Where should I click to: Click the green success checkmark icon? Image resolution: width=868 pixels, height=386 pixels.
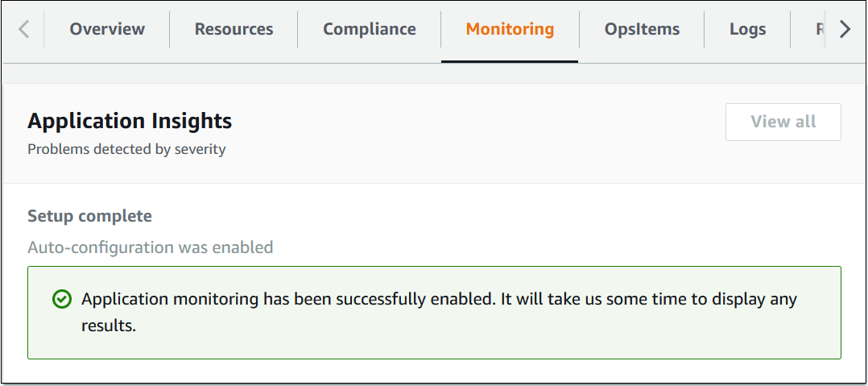tap(61, 300)
